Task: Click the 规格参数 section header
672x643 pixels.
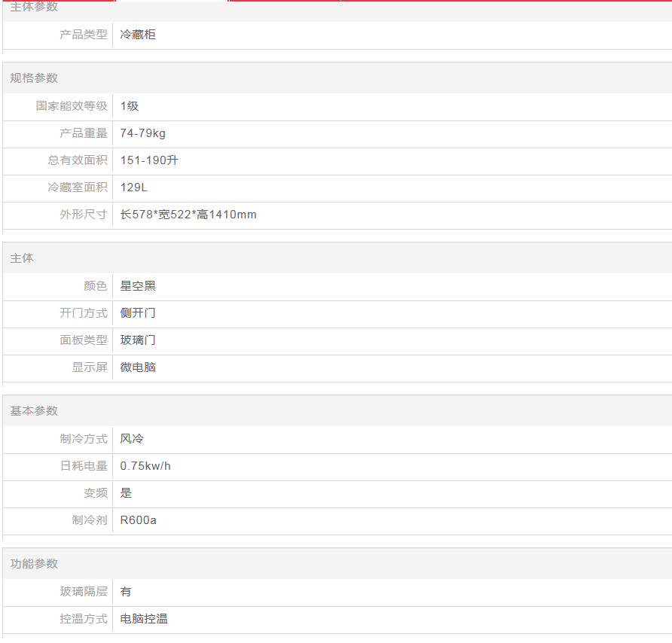Action: click(34, 78)
